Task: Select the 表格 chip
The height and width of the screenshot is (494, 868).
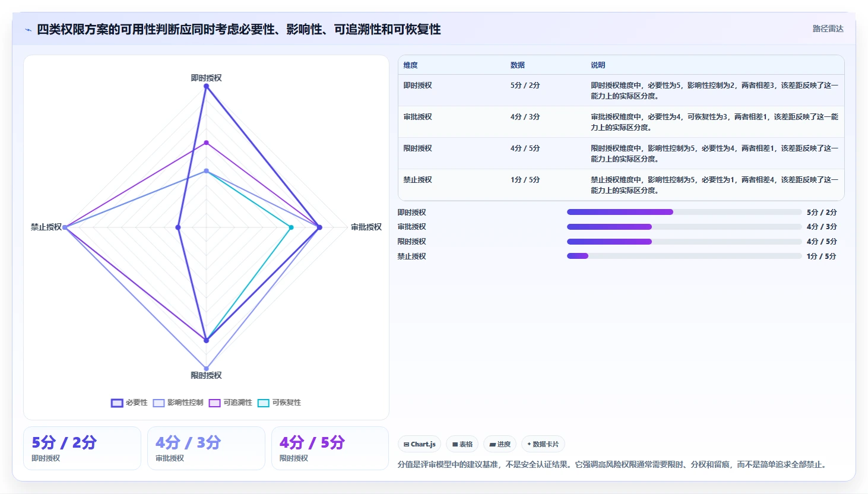Action: [462, 444]
